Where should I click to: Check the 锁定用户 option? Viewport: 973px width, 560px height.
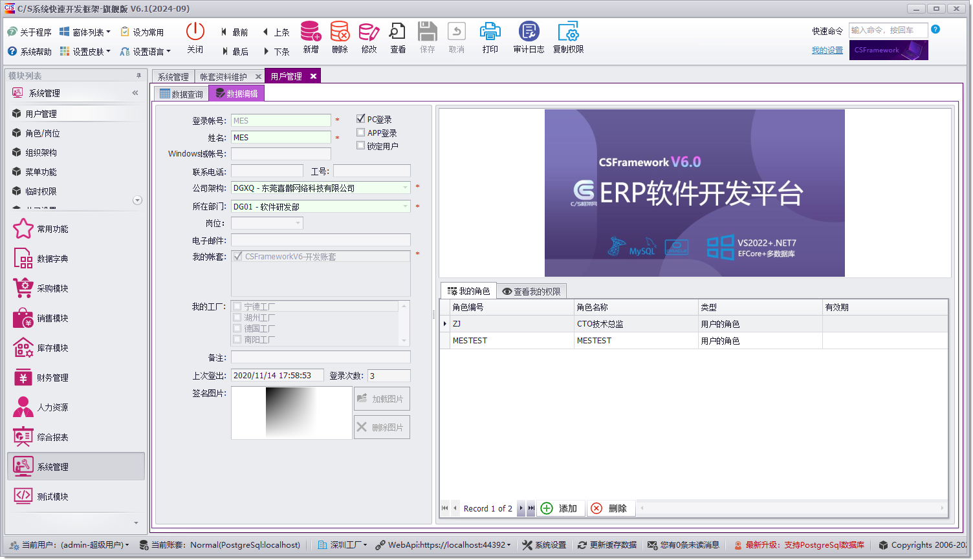[x=360, y=145]
